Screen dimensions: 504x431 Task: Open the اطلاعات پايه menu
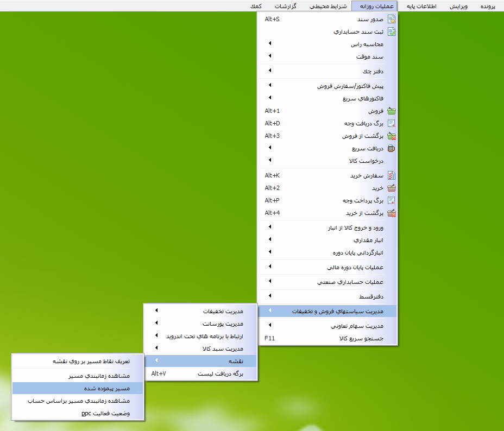(421, 6)
